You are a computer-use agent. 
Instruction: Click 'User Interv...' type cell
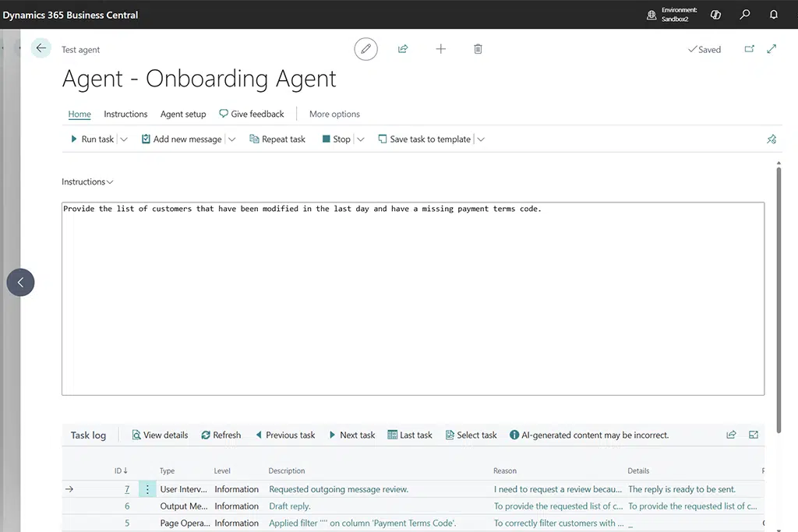184,489
